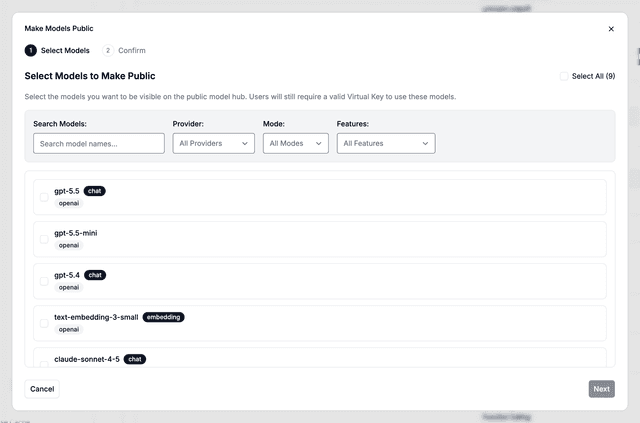Select step 1 Select Models
This screenshot has width=640, height=423.
[57, 50]
